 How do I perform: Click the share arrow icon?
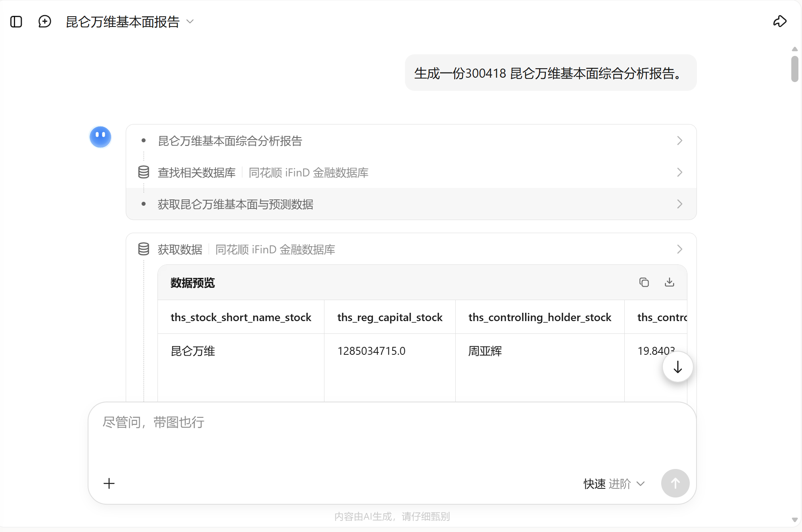click(x=780, y=21)
